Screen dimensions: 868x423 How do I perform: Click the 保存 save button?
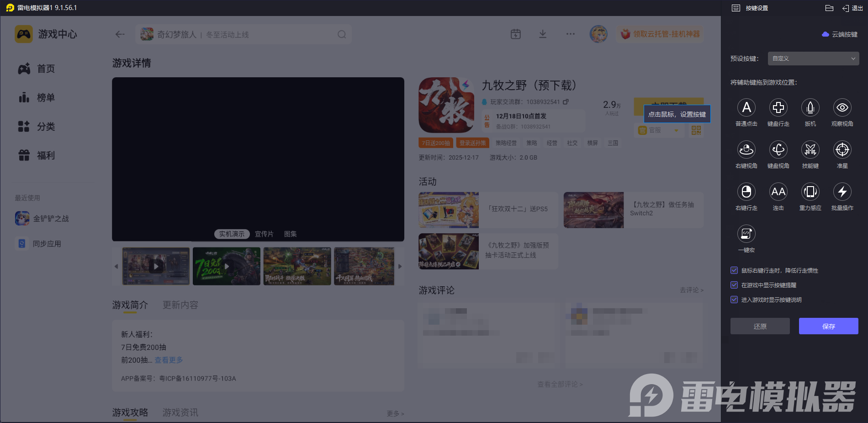(x=829, y=326)
